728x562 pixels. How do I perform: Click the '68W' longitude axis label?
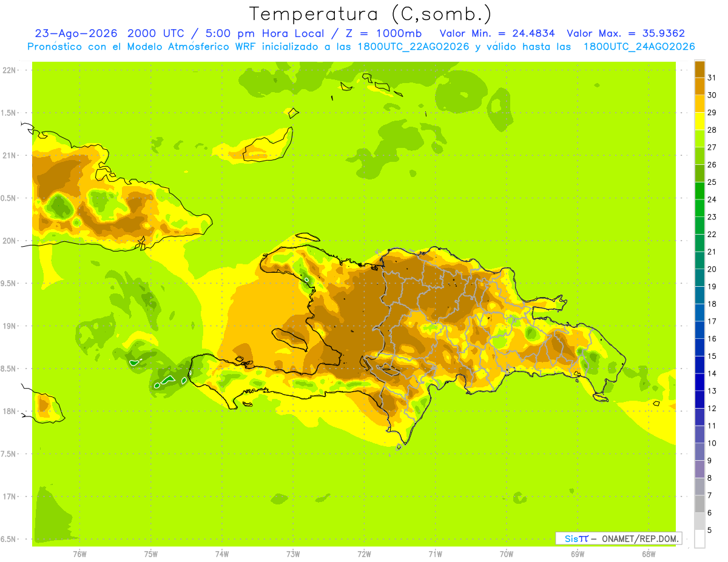(649, 554)
